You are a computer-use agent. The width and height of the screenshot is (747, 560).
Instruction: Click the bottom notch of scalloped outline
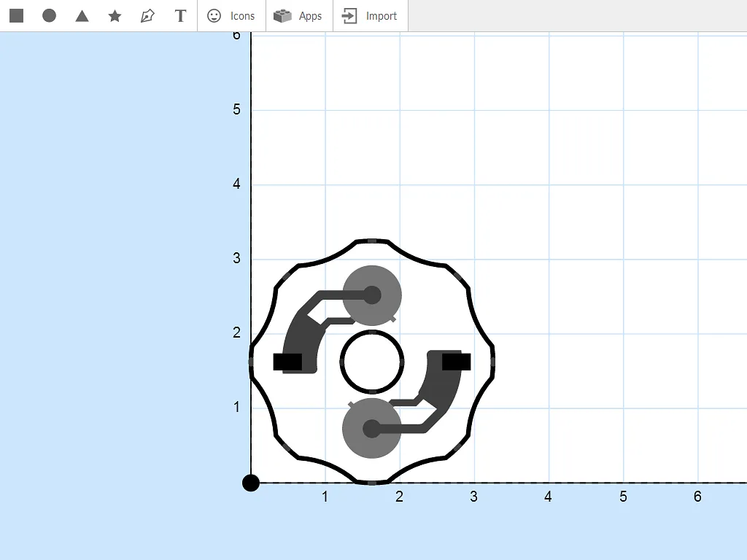[372, 482]
